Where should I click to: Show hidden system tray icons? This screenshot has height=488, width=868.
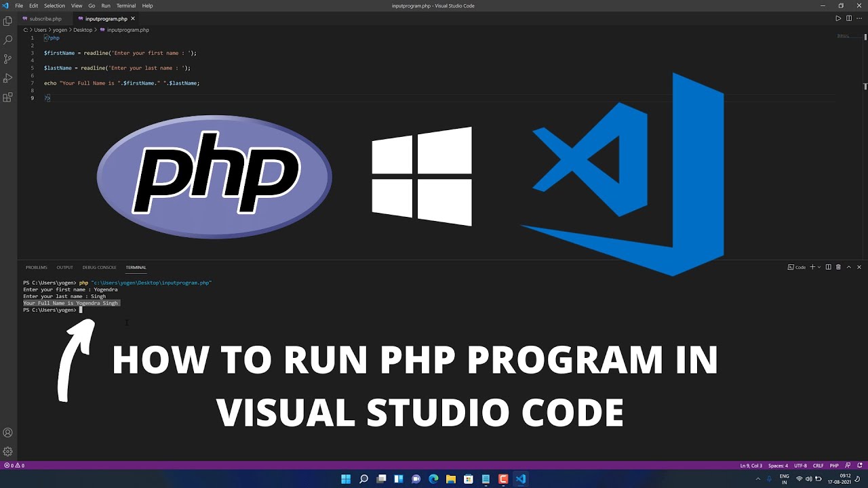[758, 479]
